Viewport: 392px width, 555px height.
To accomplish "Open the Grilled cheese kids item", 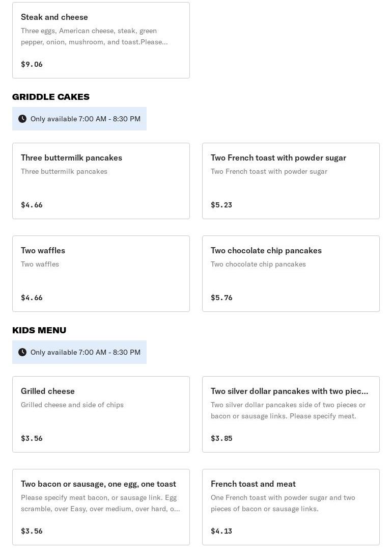I will [x=101, y=414].
